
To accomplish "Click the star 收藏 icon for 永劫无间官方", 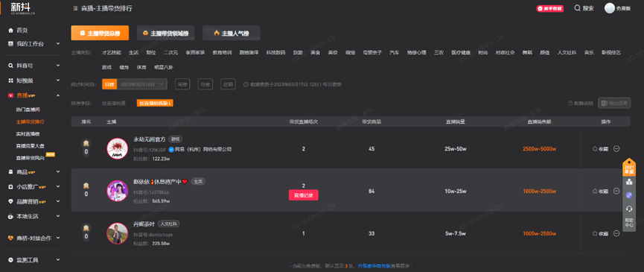I will [595, 149].
